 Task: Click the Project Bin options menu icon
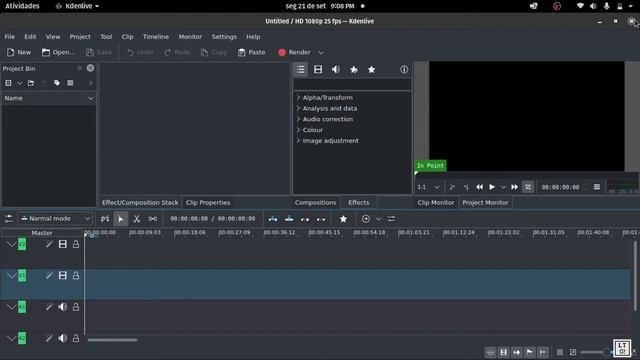[x=70, y=83]
